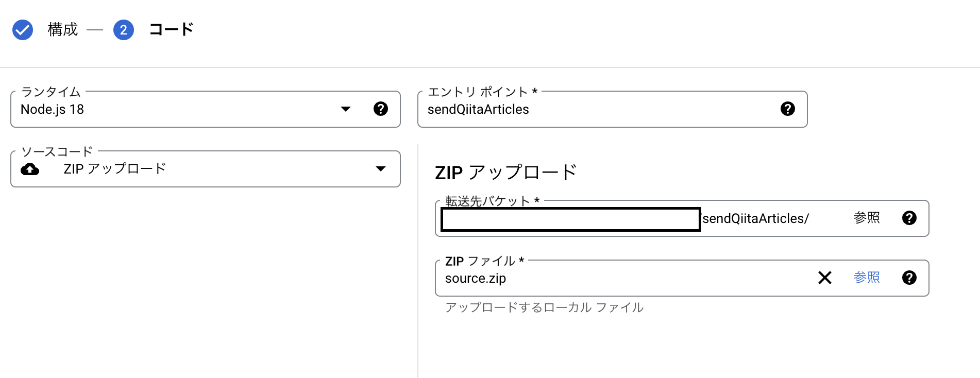Click the runtime help icon next to Node.js 18
This screenshot has height=378, width=980.
[x=381, y=109]
